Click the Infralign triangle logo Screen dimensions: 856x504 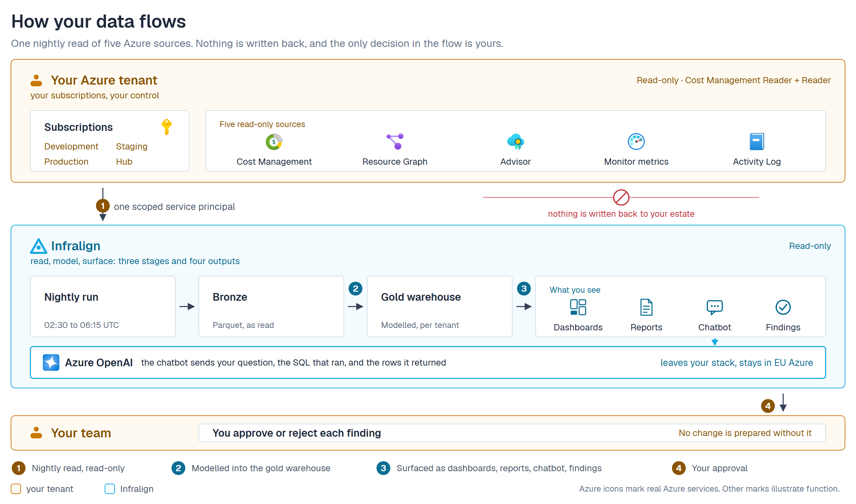point(39,246)
